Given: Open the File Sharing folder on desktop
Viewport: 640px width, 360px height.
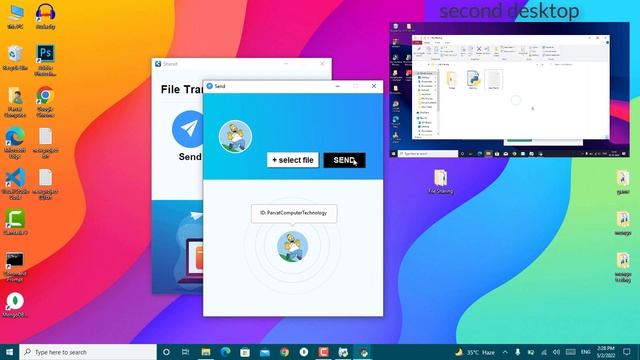Looking at the screenshot, I should click(440, 182).
